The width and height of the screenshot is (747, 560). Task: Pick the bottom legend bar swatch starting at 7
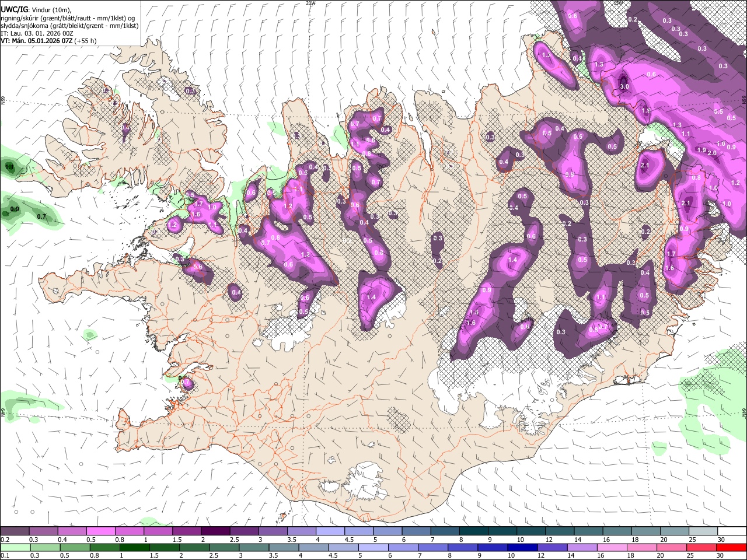[434, 547]
